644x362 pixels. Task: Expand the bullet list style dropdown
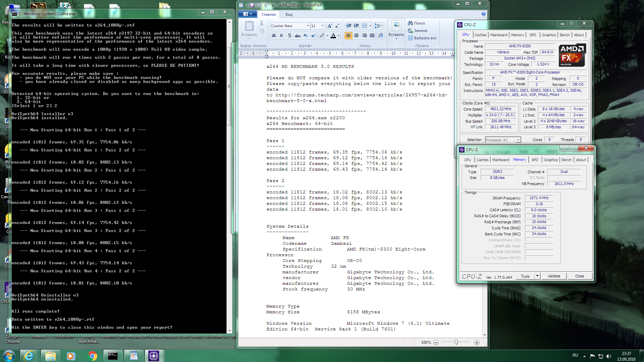(370, 26)
